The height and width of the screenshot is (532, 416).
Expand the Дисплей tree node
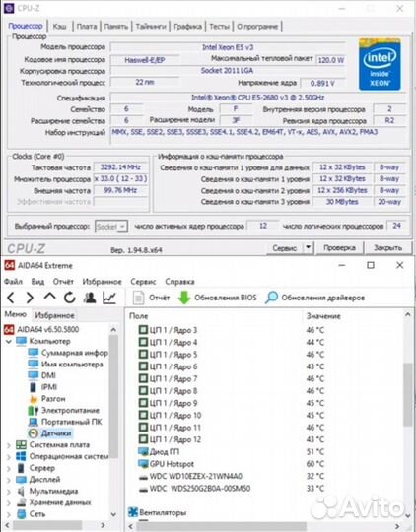point(9,480)
